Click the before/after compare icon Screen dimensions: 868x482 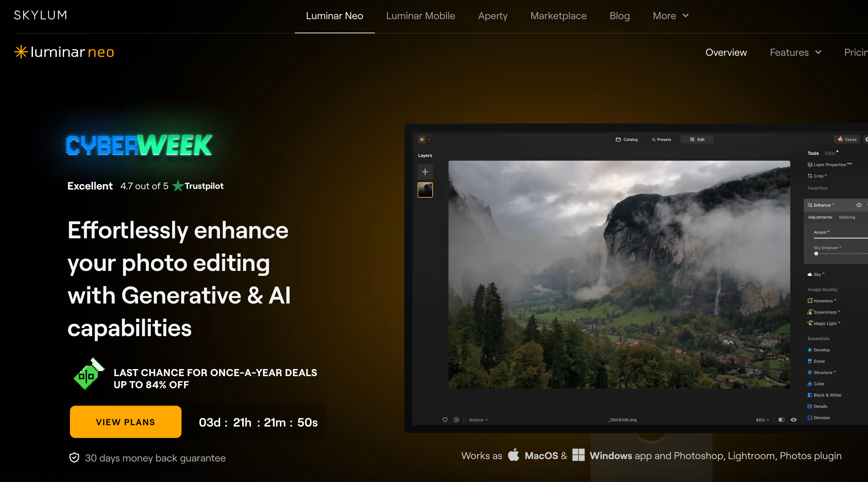point(781,420)
